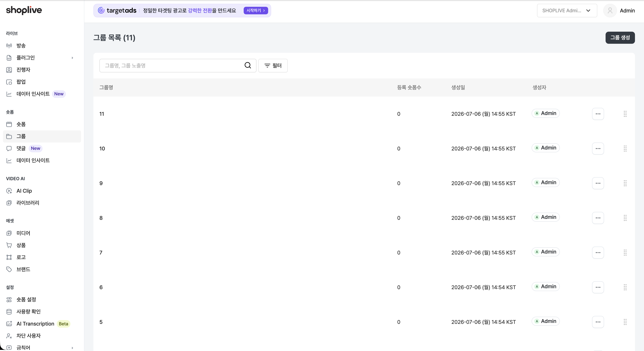Screen dimensions: 644x351
Task: Expand the 플러그인 submenu arrow
Action: point(72,58)
